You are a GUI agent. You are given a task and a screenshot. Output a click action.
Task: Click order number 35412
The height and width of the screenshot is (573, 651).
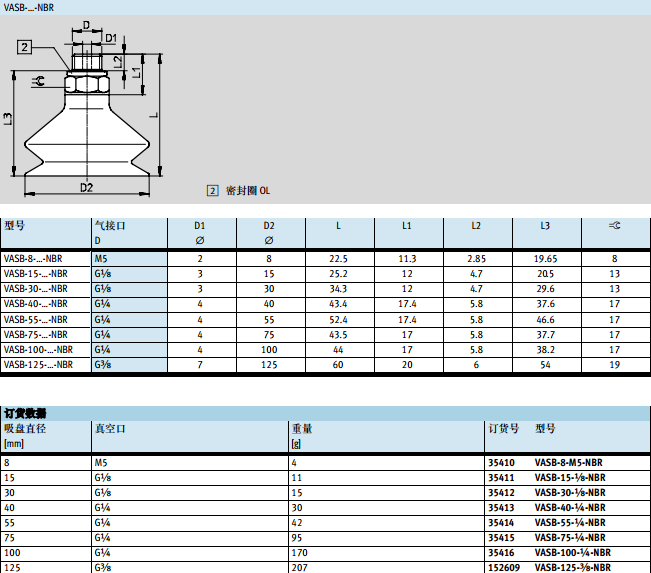tap(501, 492)
